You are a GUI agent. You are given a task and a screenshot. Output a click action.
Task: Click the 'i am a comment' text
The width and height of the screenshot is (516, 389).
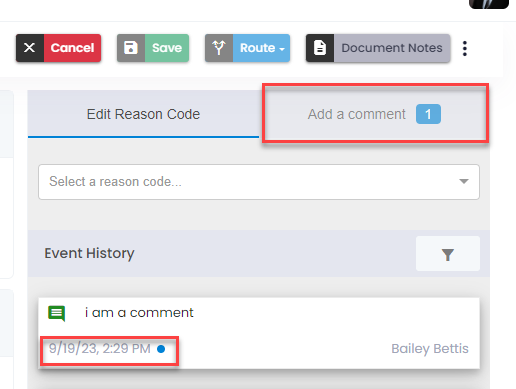coord(139,313)
